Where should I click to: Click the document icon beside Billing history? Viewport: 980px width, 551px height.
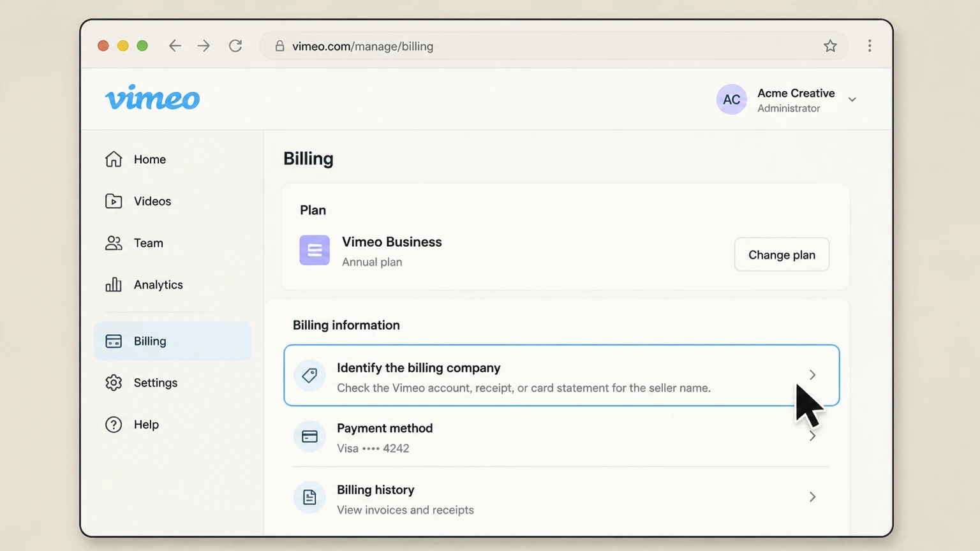point(309,497)
